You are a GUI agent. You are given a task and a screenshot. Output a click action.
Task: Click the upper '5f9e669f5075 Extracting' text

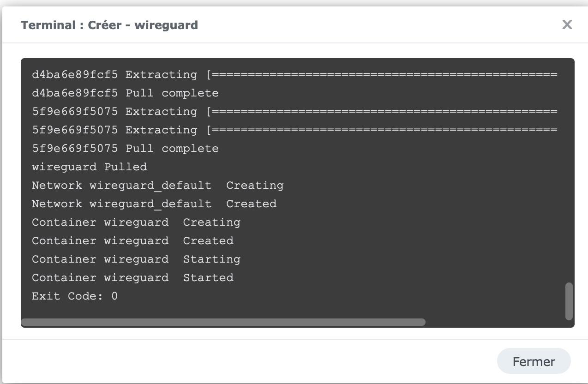pyautogui.click(x=114, y=112)
